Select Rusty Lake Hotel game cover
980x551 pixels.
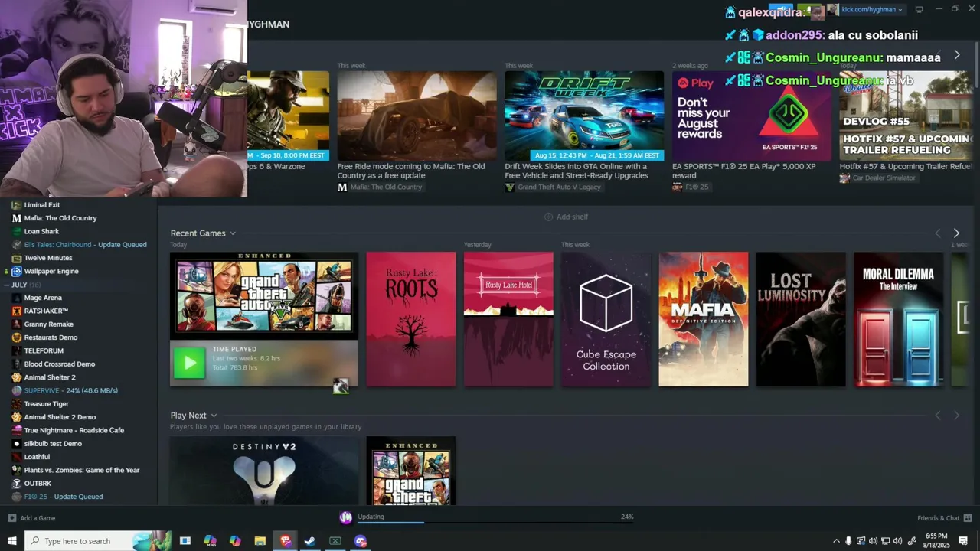point(508,319)
